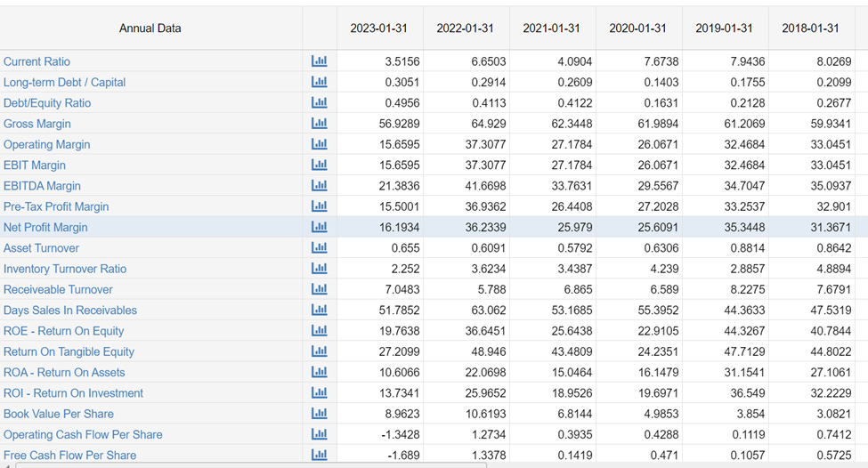Click Net Profit Margin value 16.1934

click(x=399, y=228)
